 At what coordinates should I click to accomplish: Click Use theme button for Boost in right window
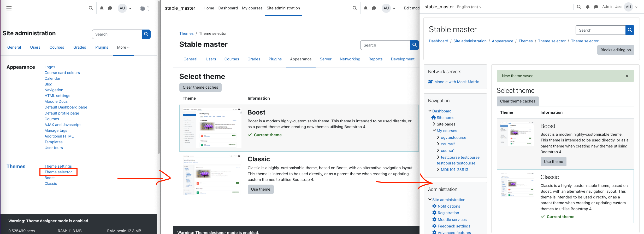pyautogui.click(x=553, y=162)
